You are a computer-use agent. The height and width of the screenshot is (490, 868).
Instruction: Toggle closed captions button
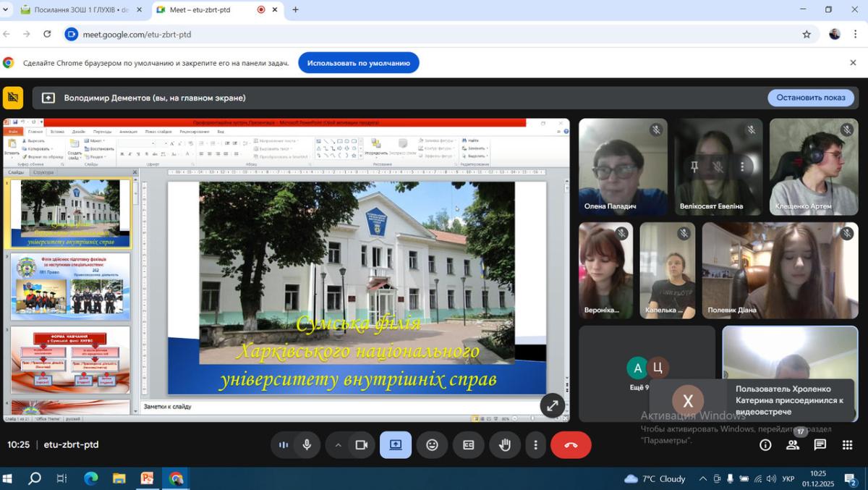[x=469, y=445]
